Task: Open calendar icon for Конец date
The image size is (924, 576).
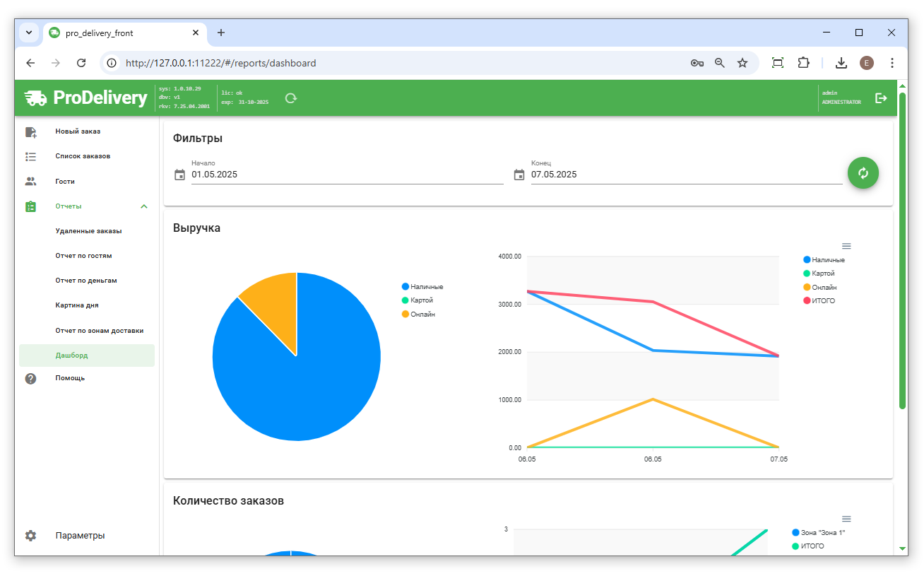Action: pyautogui.click(x=519, y=175)
